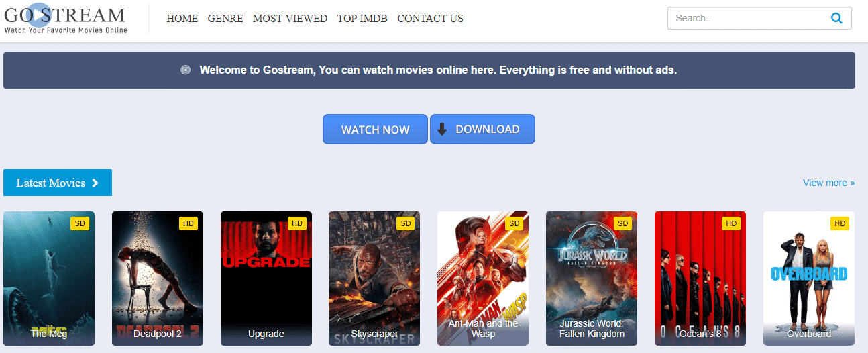Open the Upgrade movie poster
The width and height of the screenshot is (868, 353).
pos(266,279)
